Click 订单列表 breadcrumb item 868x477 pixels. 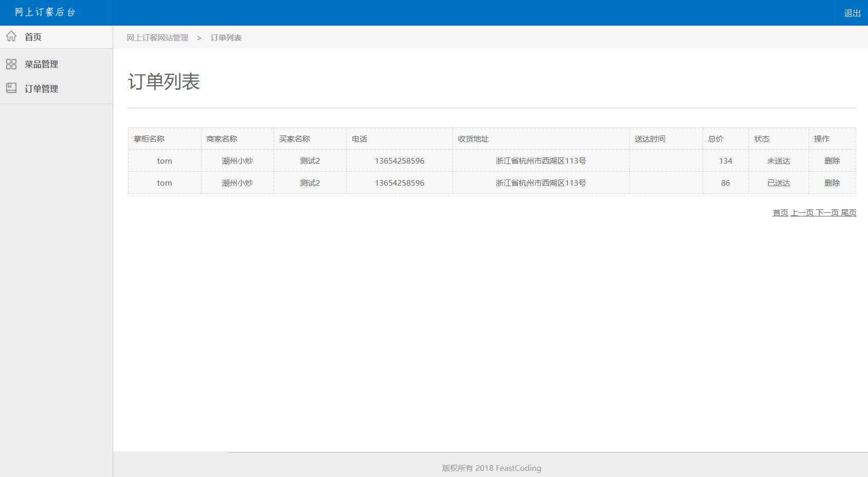click(x=226, y=37)
